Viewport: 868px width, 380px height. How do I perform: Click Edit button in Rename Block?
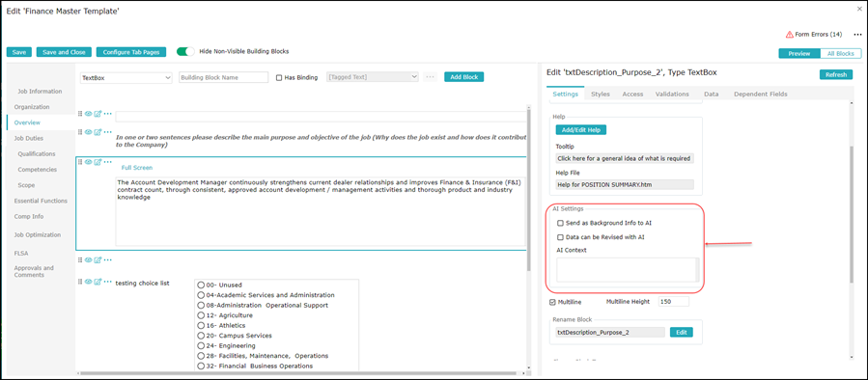pos(682,333)
